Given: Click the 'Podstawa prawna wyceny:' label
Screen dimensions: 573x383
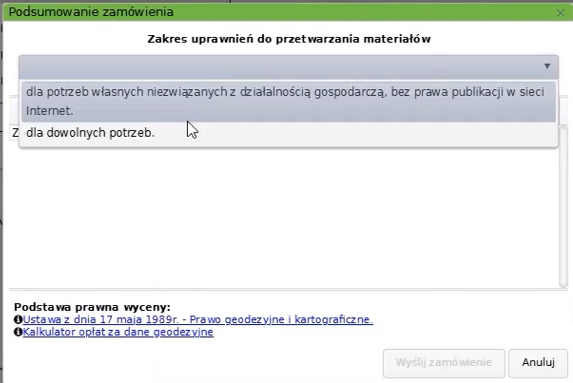Looking at the screenshot, I should tap(92, 307).
